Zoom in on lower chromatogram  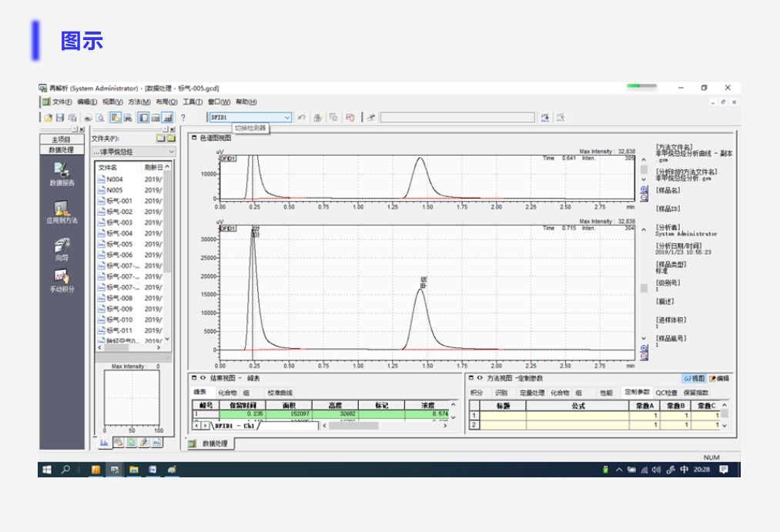(644, 349)
